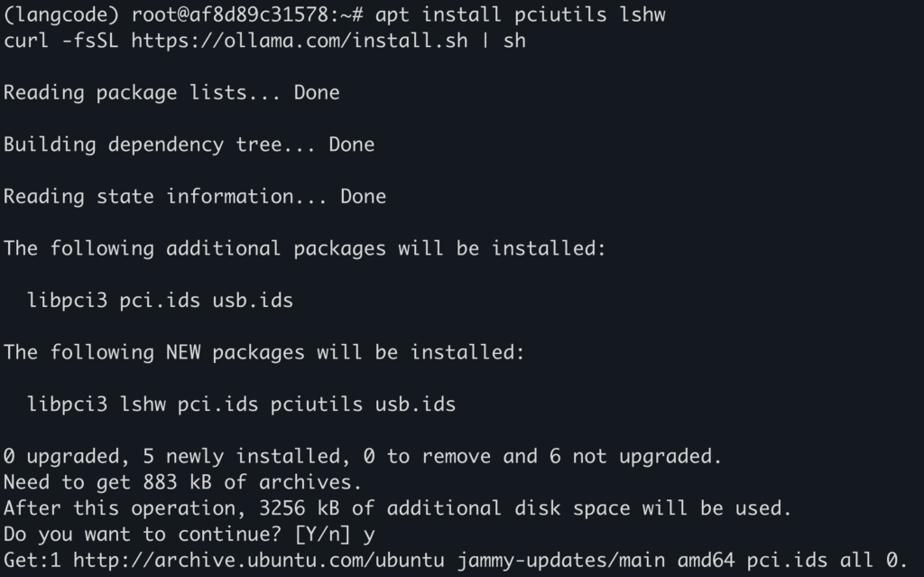Click 'The following NEW packages' line
This screenshot has width=924, height=577.
[x=263, y=352]
